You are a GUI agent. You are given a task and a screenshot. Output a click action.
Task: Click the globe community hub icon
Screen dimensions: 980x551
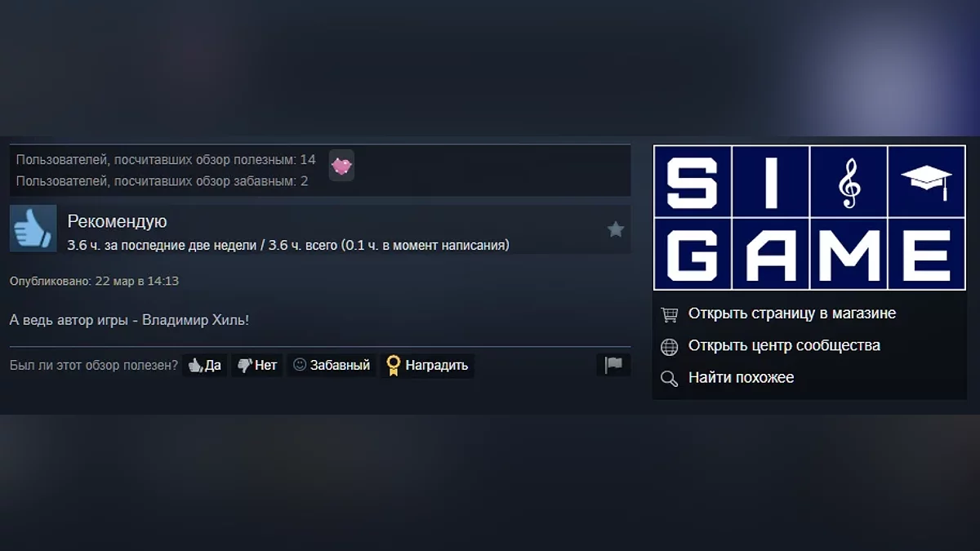[x=670, y=346]
